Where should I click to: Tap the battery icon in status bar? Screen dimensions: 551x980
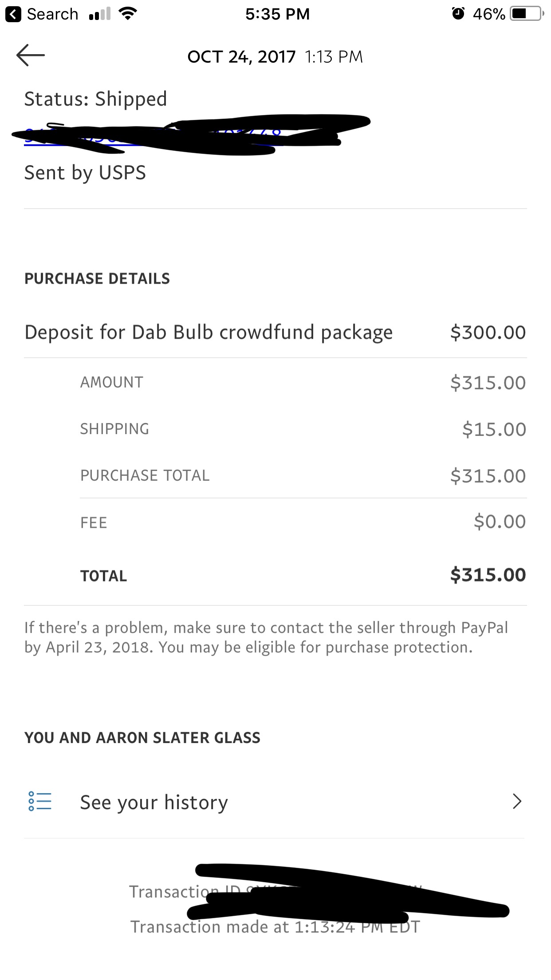[x=527, y=14]
